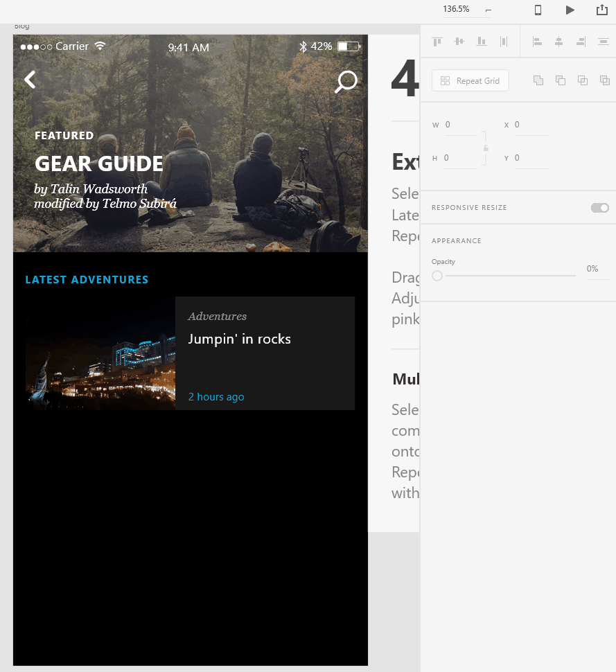This screenshot has height=672, width=616.
Task: Click the back arrow in the artboard
Action: [x=30, y=80]
